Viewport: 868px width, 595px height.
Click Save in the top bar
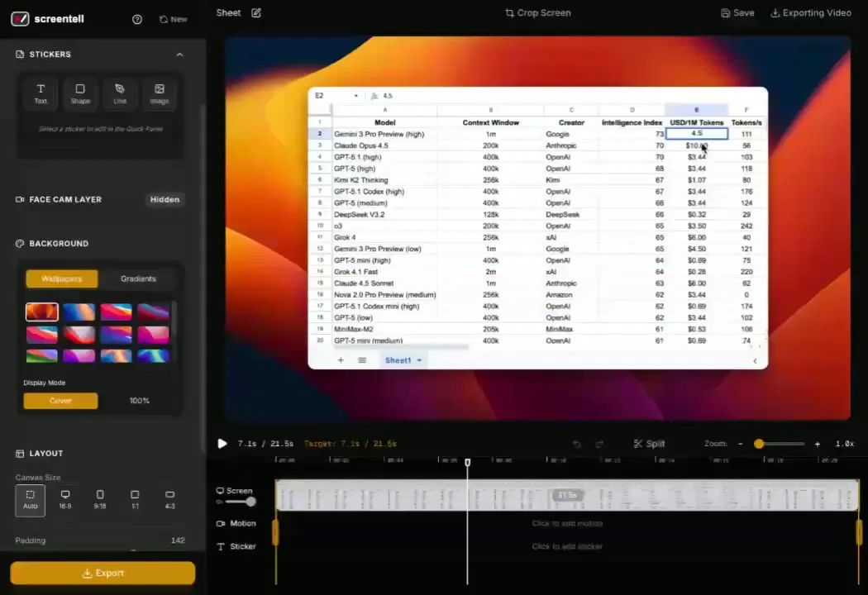tap(737, 12)
